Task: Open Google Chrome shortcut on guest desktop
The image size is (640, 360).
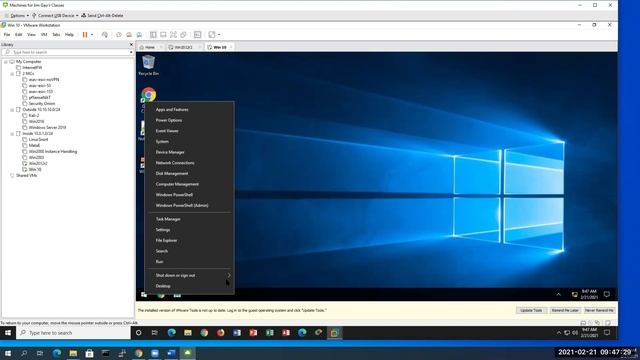Action: tap(149, 95)
